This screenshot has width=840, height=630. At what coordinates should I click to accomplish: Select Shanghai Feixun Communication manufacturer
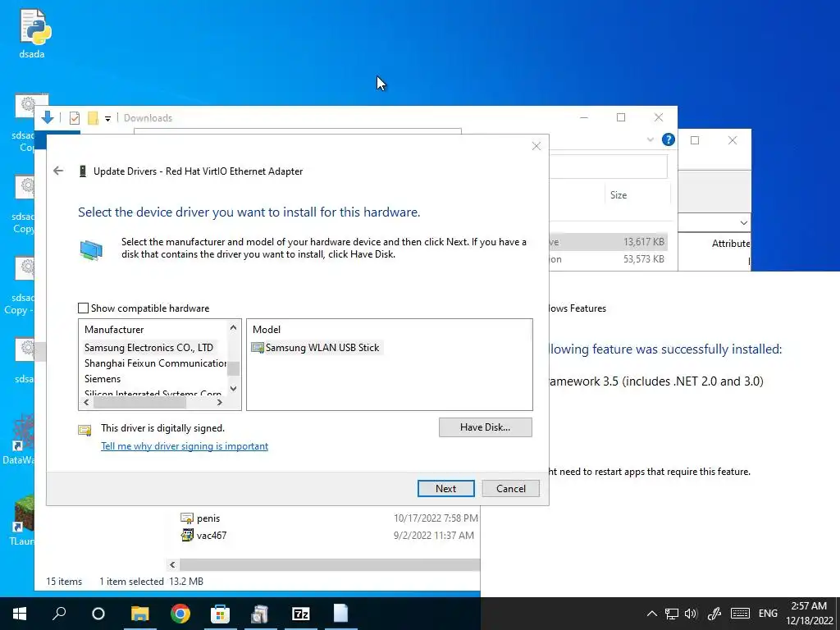155,363
